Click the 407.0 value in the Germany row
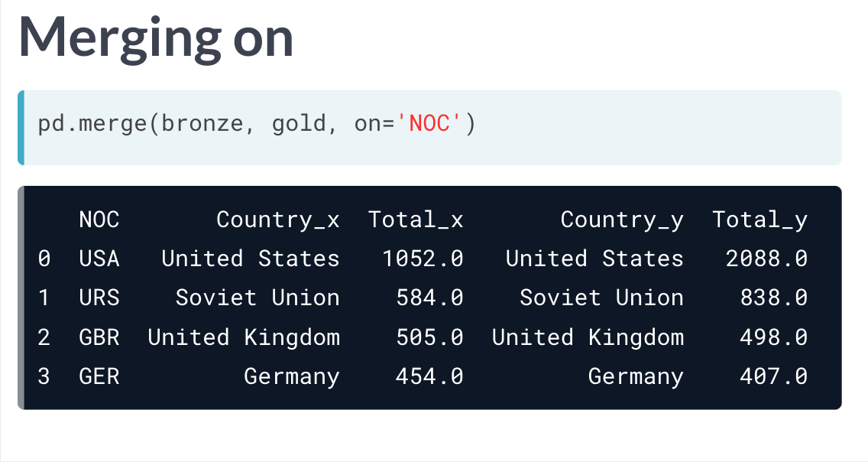The image size is (868, 462). 774,376
